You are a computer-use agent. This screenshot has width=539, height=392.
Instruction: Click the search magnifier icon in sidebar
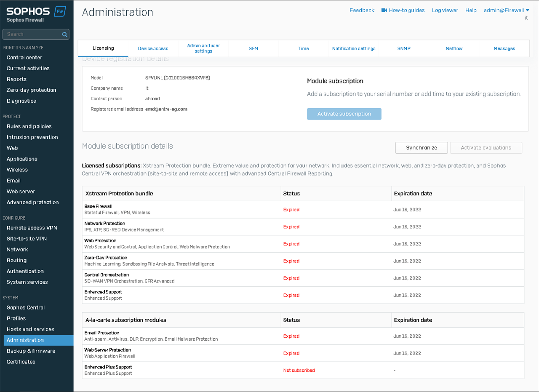click(65, 35)
